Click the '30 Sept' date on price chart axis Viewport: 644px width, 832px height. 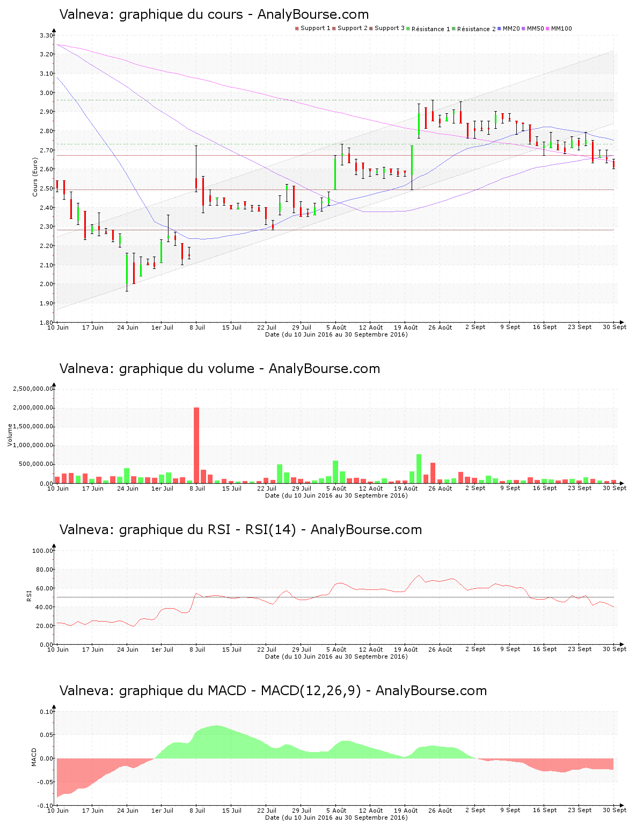tap(614, 327)
